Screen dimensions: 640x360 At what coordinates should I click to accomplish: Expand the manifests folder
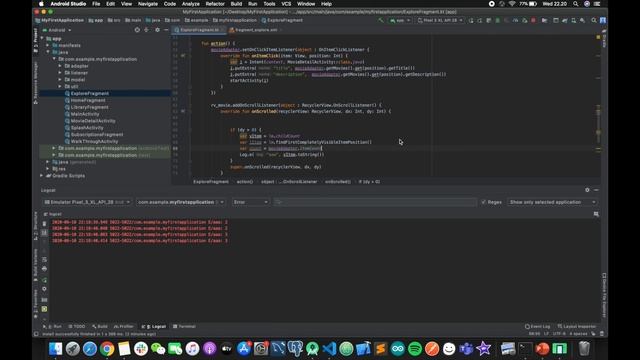click(x=48, y=45)
